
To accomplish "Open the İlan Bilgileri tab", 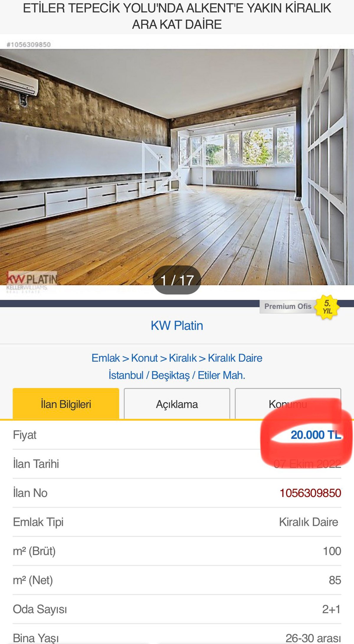I will coord(66,404).
